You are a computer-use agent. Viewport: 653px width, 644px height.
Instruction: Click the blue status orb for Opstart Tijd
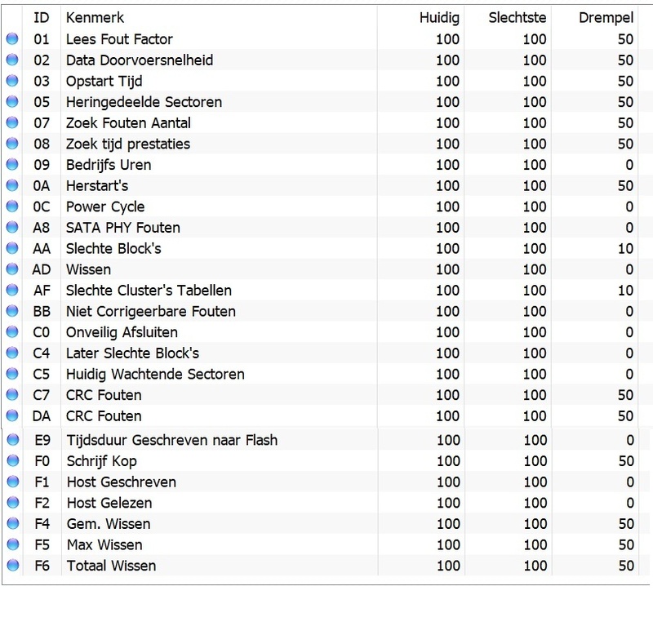pos(12,80)
